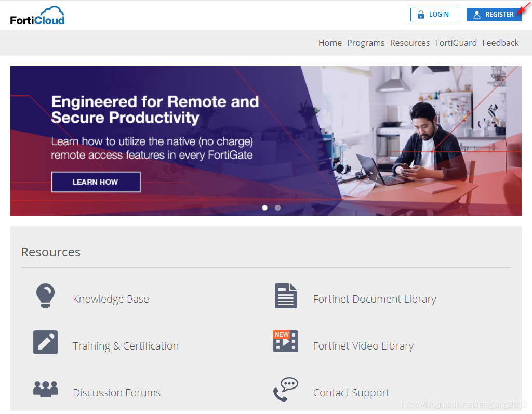This screenshot has width=532, height=414.
Task: Open the Training & Certification link
Action: [126, 346]
